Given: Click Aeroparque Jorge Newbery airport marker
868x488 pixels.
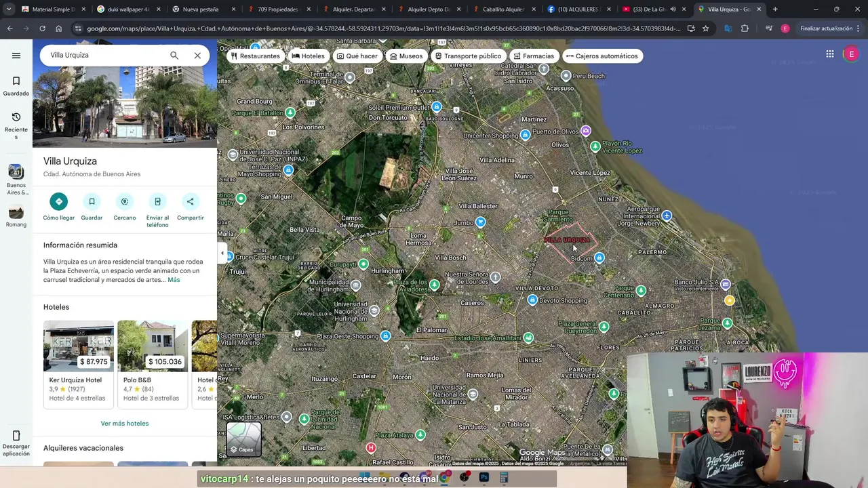Looking at the screenshot, I should click(667, 216).
